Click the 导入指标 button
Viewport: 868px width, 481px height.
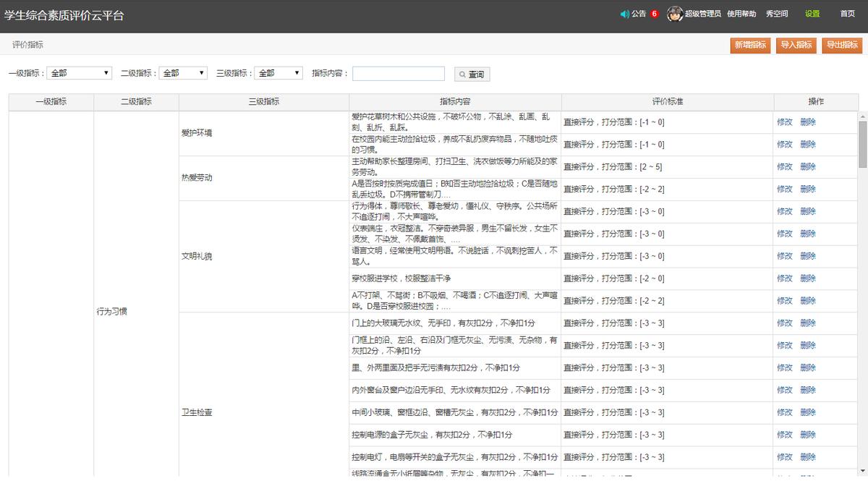[x=796, y=44]
